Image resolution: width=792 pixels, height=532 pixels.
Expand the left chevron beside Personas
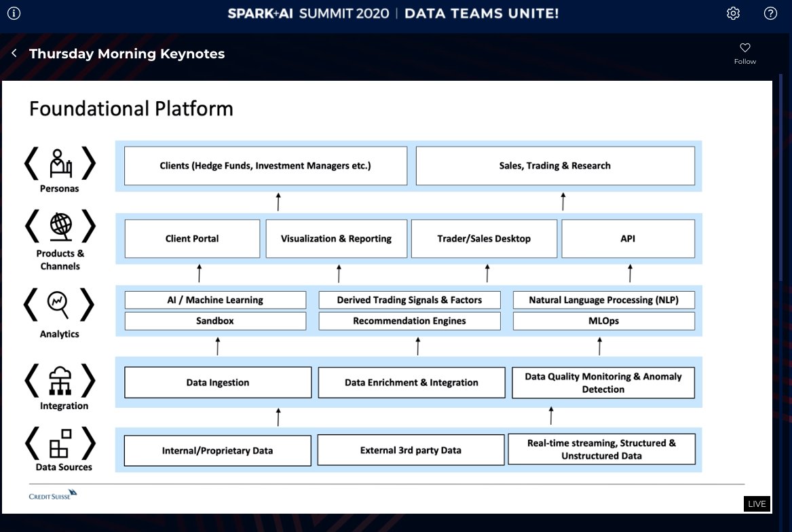(x=31, y=162)
